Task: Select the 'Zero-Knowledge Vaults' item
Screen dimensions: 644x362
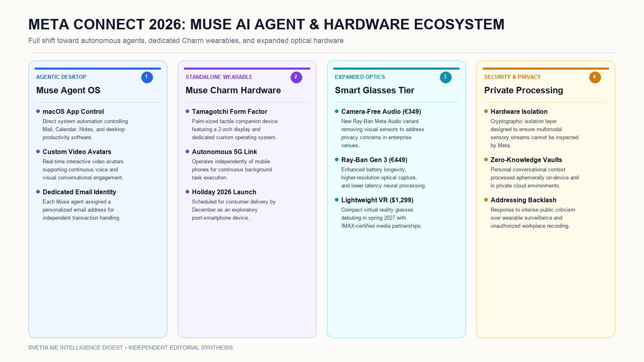Action: (x=526, y=160)
